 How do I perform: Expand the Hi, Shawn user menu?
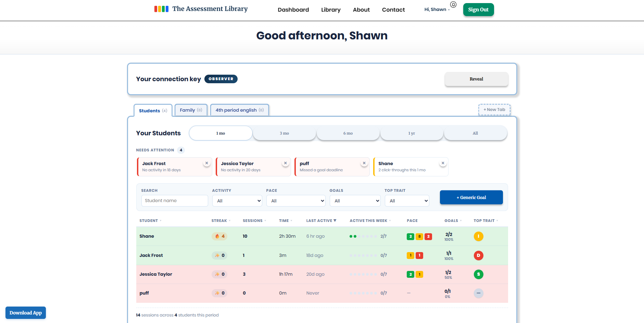(437, 10)
